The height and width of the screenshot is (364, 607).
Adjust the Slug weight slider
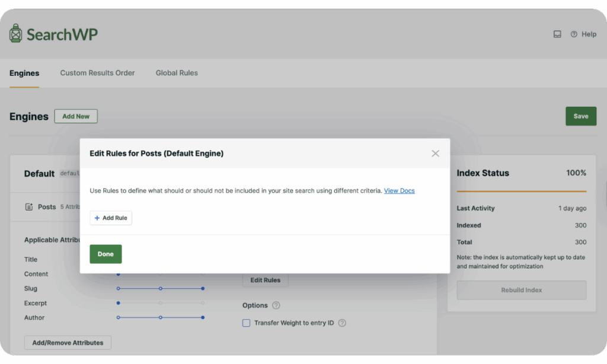point(160,289)
